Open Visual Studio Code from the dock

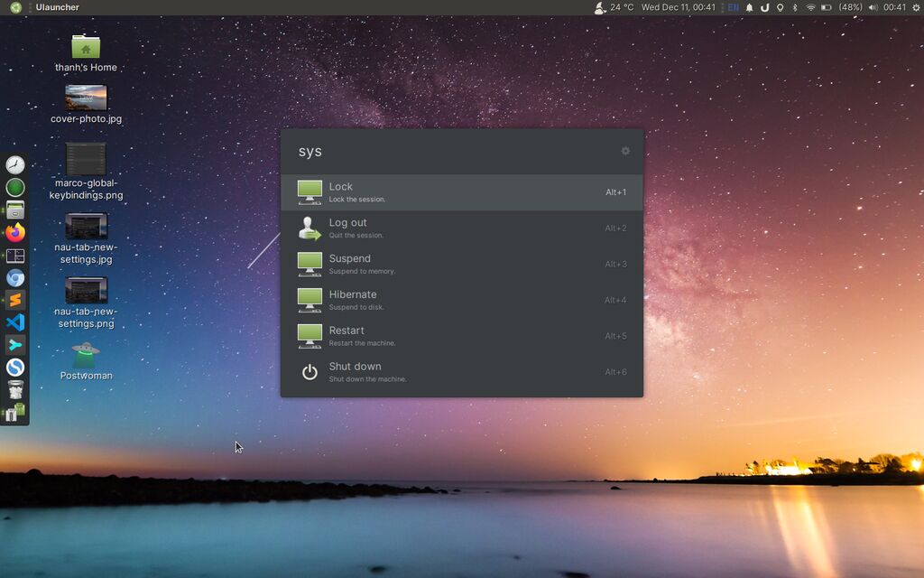(14, 322)
